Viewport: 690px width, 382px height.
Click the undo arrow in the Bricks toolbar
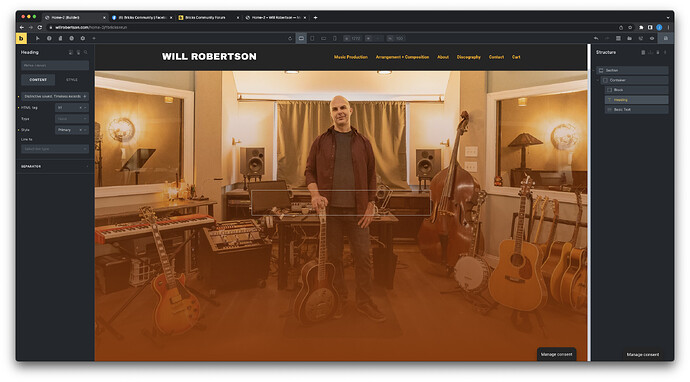596,38
